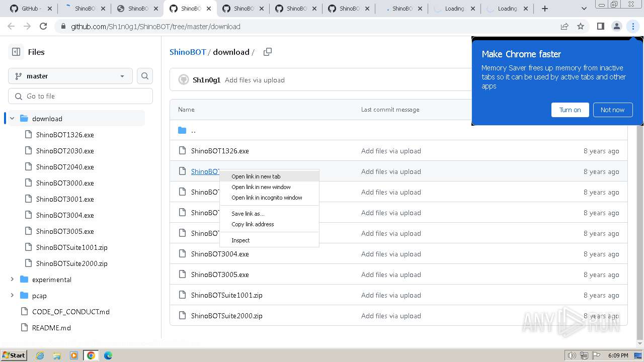Go back with browser back arrow

pyautogui.click(x=11, y=26)
